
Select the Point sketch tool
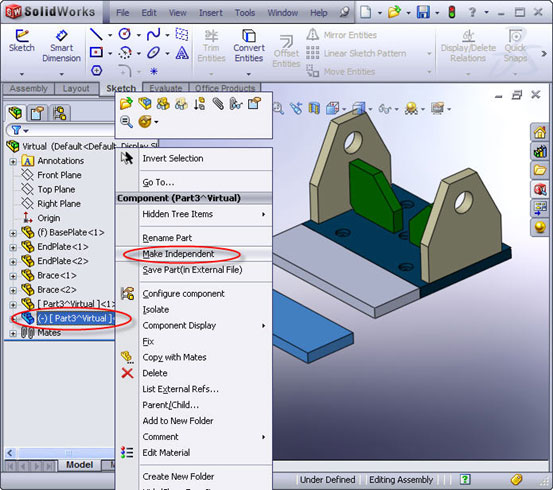pyautogui.click(x=154, y=71)
